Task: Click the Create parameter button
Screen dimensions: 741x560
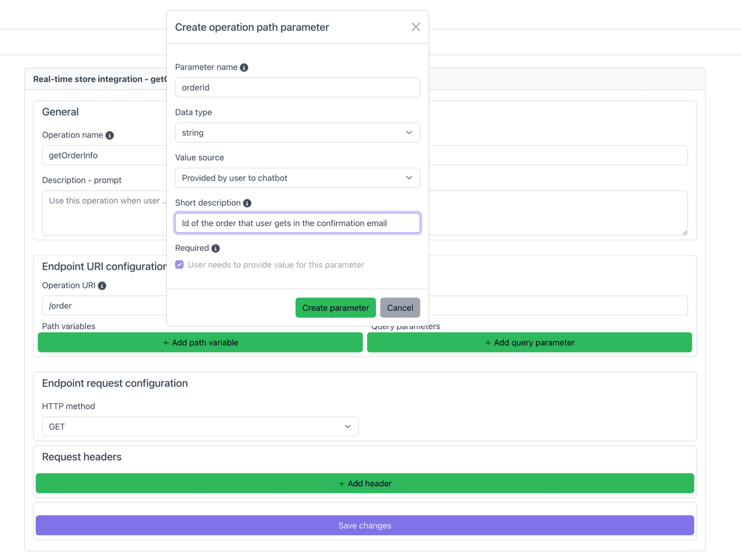Action: click(335, 307)
